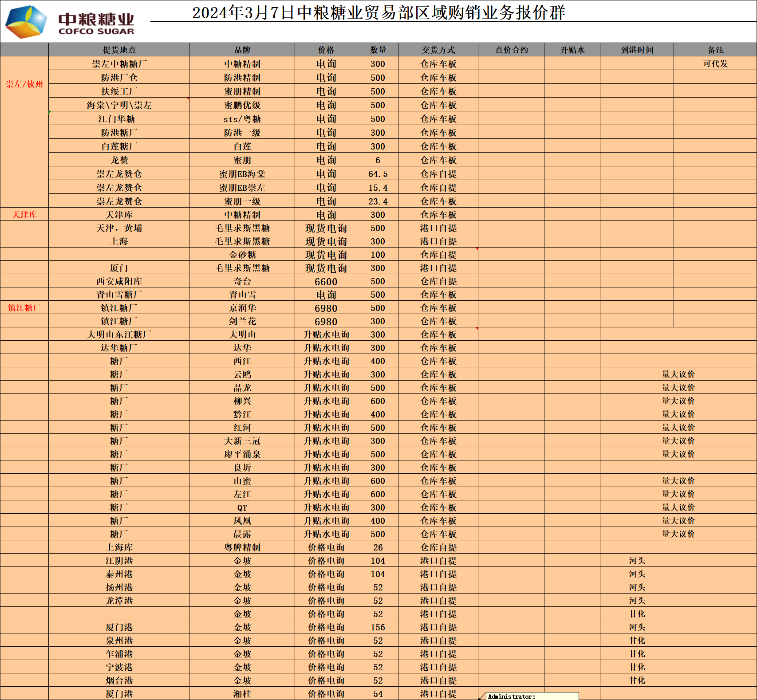Screen dimensions: 757x700
Task: Click the 可代发 remark cell
Action: click(x=715, y=63)
